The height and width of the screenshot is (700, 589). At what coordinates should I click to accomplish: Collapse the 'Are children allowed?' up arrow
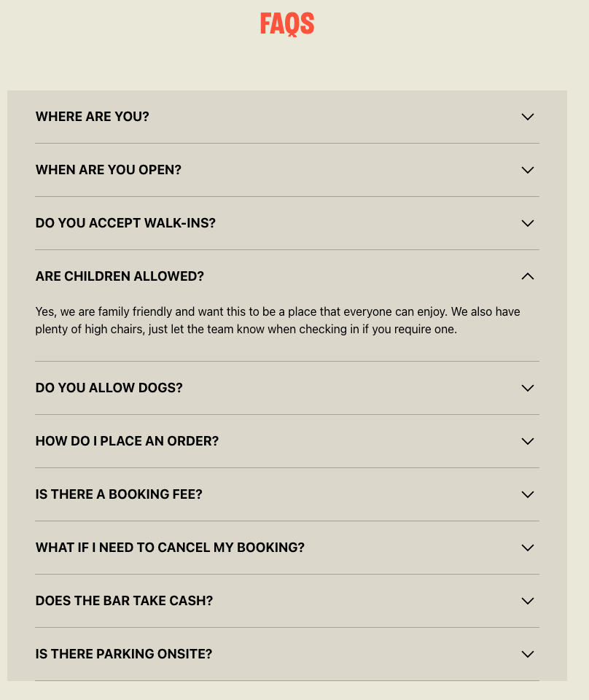point(528,276)
